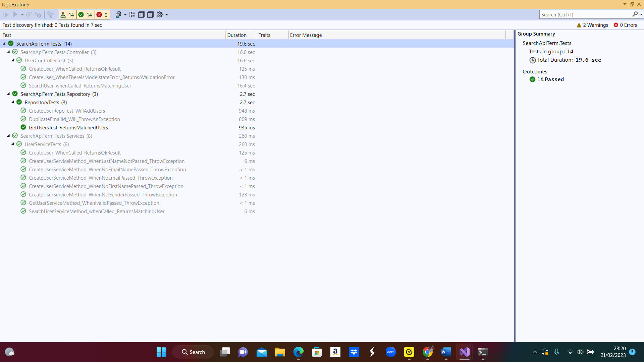This screenshot has width=644, height=362.
Task: Collapse the UserServiceTests node
Action: (x=13, y=144)
